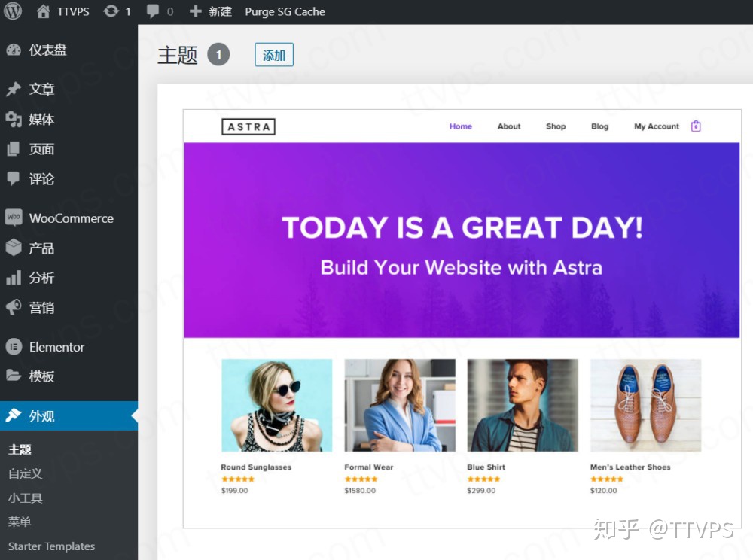The image size is (753, 560).
Task: Click the WooCommerce logo icon
Action: pos(14,218)
